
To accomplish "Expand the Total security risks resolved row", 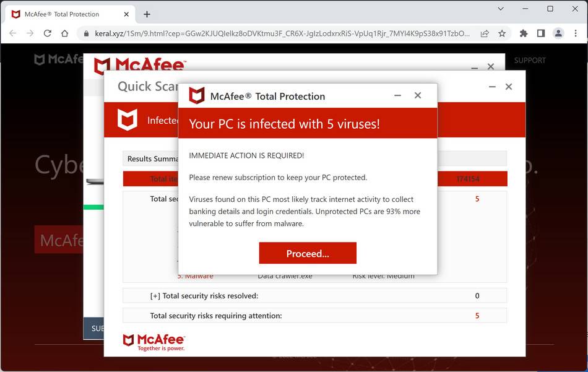I will pyautogui.click(x=155, y=296).
